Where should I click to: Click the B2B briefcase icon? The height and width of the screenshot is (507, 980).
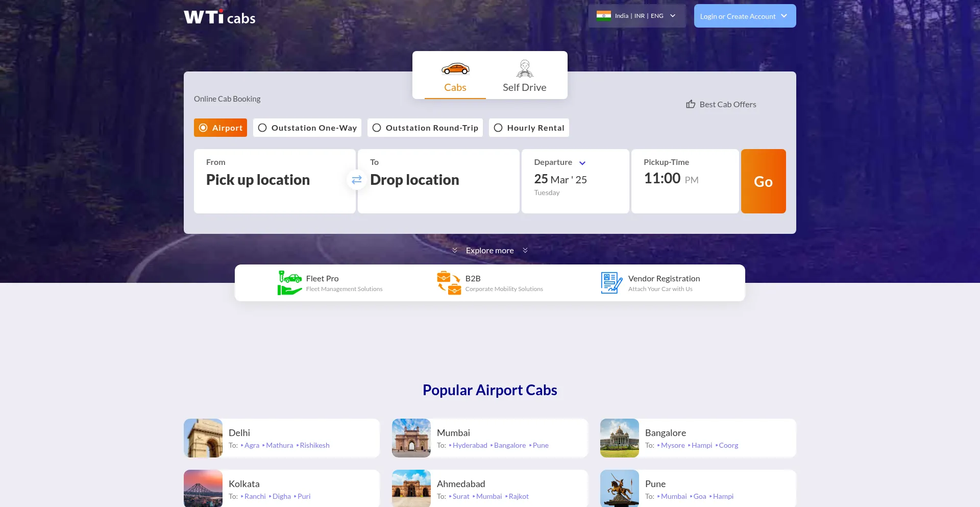pos(449,283)
